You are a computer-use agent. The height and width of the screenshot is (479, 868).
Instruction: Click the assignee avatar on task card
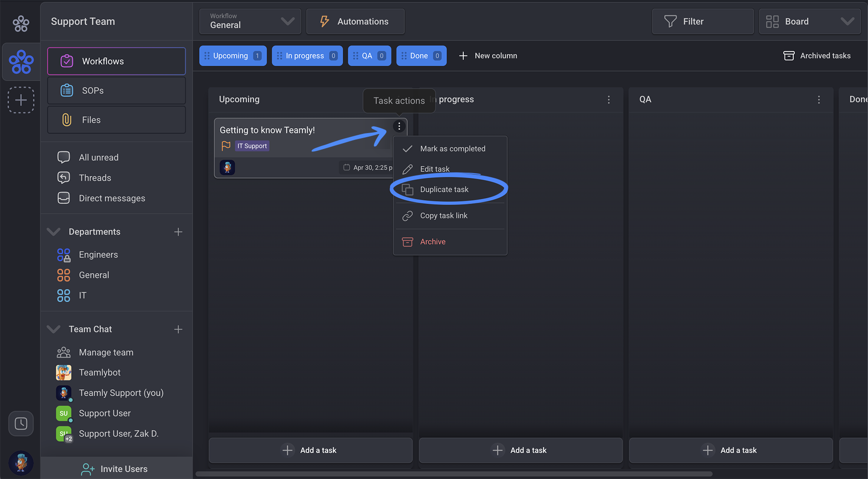227,167
